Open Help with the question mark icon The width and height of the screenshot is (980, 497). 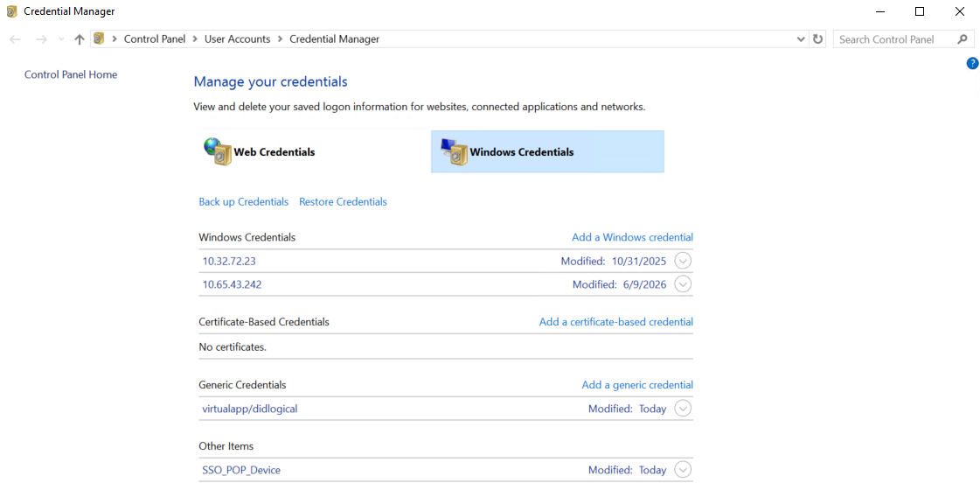[972, 63]
